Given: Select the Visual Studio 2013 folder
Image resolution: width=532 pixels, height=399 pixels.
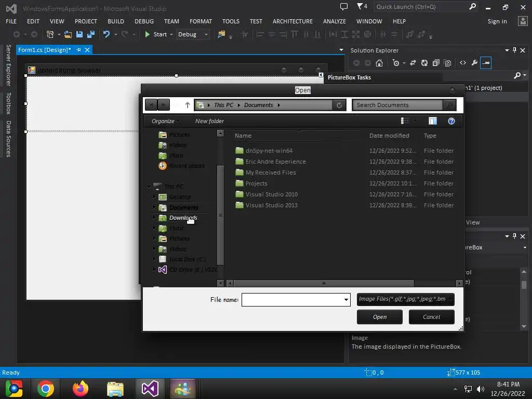Looking at the screenshot, I should pyautogui.click(x=271, y=205).
